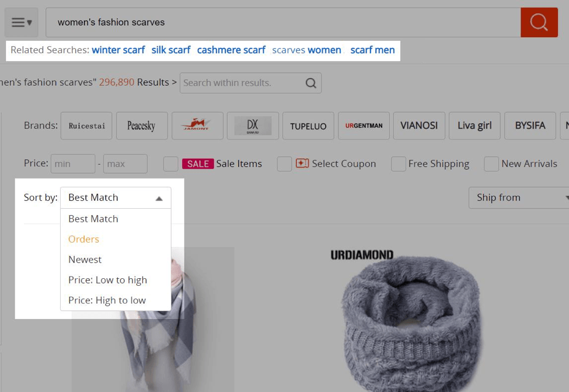Tick the Select Coupon checkbox
Image resolution: width=569 pixels, height=392 pixels.
(284, 164)
